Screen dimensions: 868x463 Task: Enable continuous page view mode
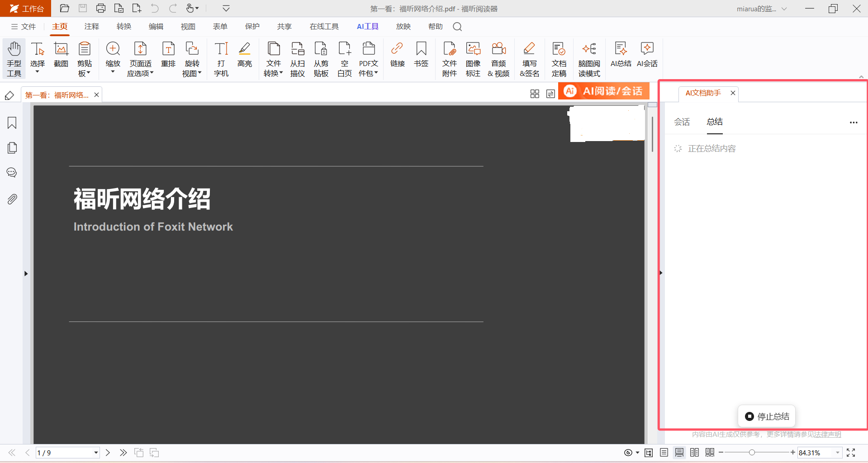click(679, 453)
